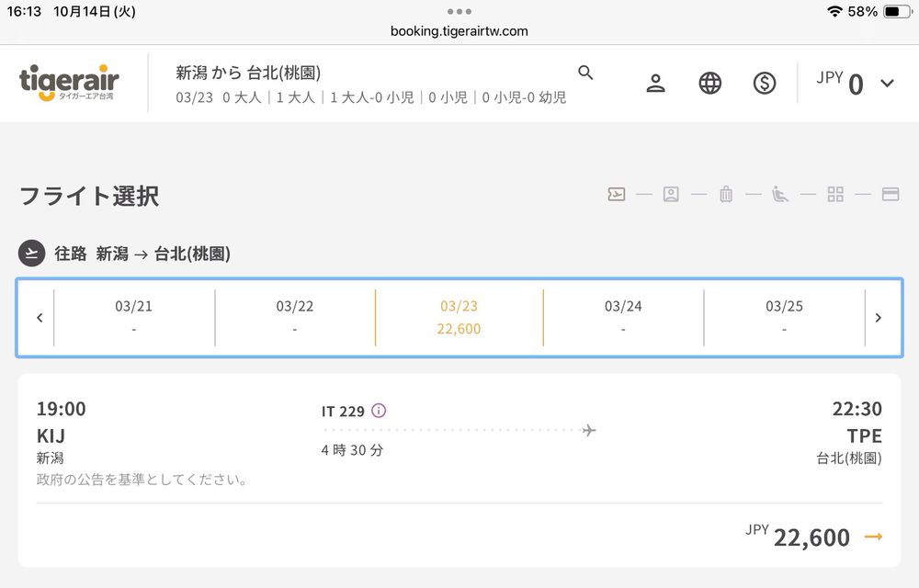Select the 03/21 date tab
919x588 pixels.
click(133, 317)
